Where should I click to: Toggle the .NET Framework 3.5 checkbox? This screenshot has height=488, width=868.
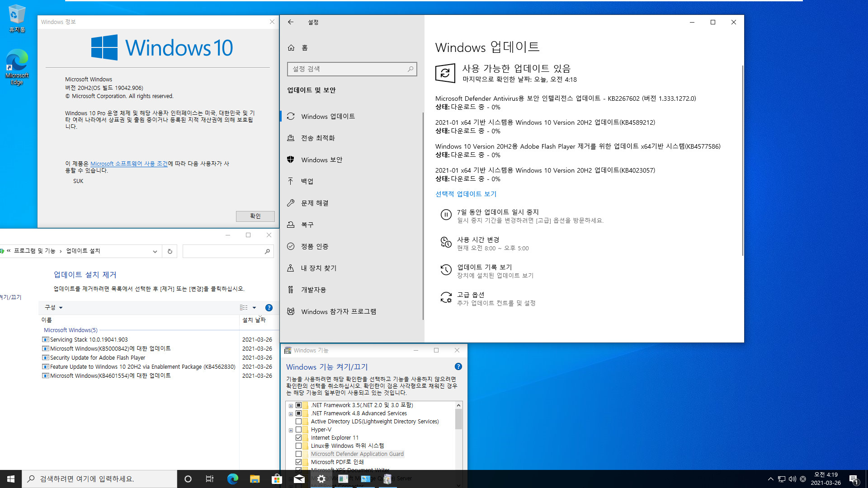pyautogui.click(x=298, y=405)
